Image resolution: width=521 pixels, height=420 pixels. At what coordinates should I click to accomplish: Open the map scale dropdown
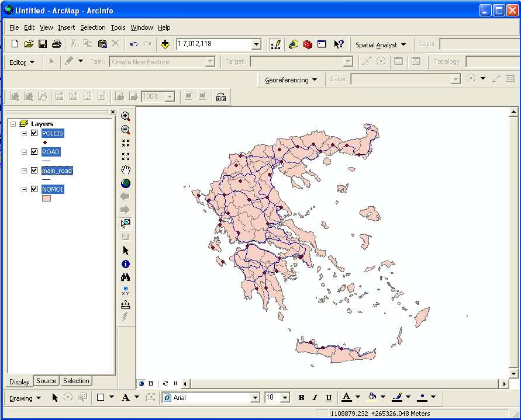click(x=256, y=44)
